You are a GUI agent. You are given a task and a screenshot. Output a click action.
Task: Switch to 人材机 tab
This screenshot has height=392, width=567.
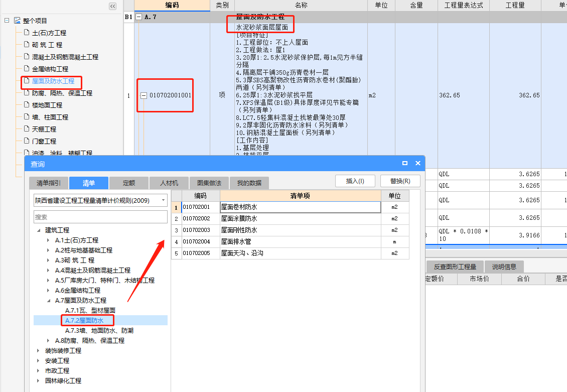pos(169,183)
